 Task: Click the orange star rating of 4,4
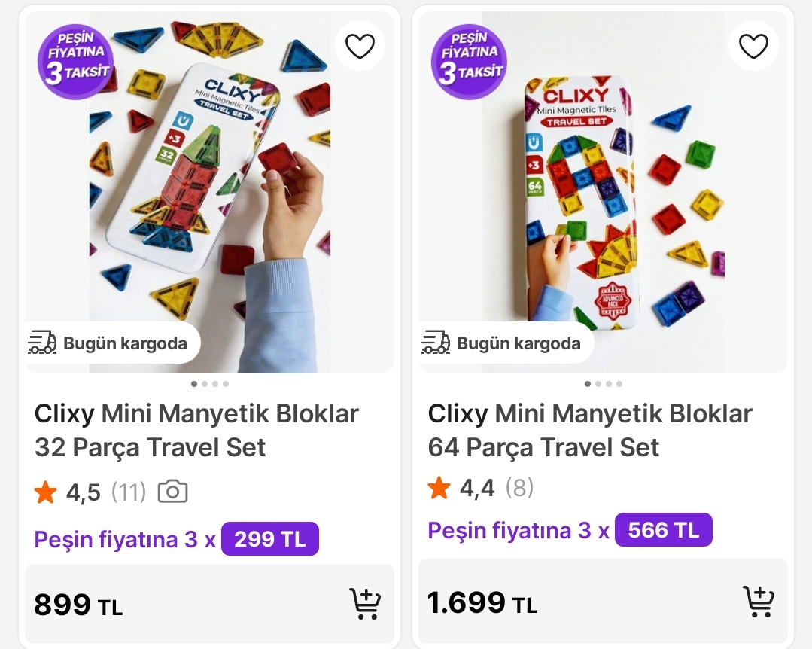[439, 489]
